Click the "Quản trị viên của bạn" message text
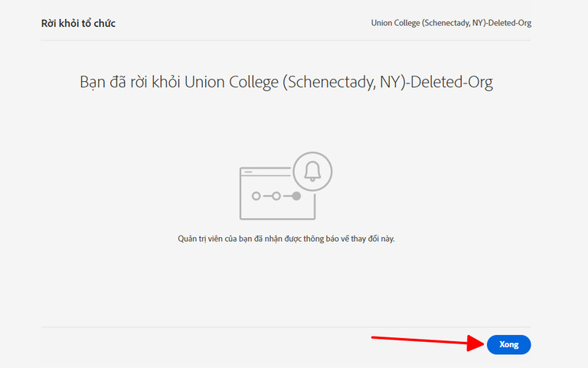 [x=286, y=239]
